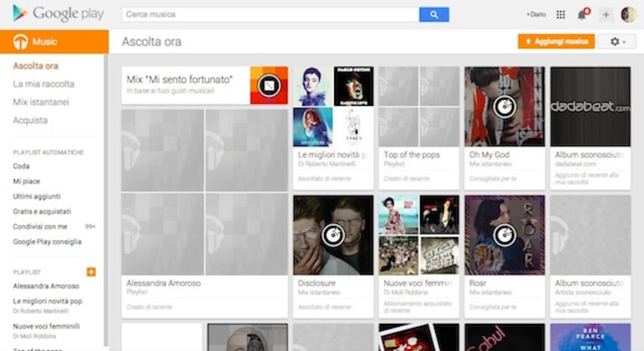Play the Disclosure instant mix radio icon

pyautogui.click(x=333, y=235)
